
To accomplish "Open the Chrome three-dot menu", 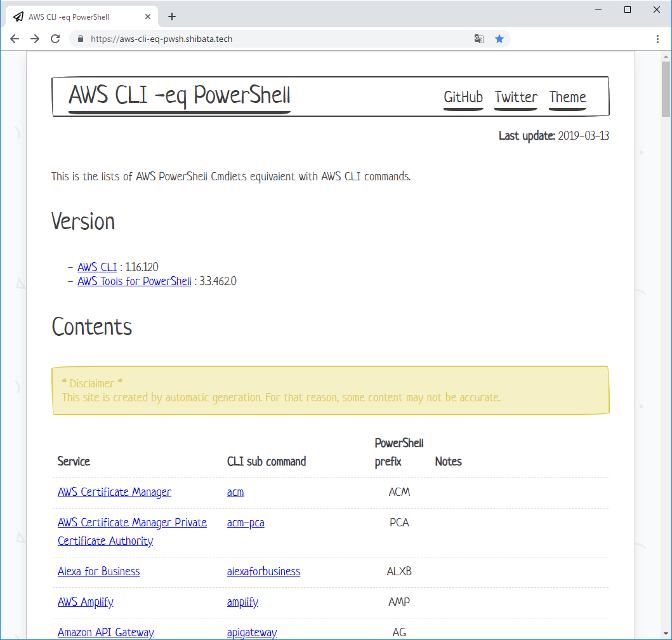I will click(x=658, y=39).
